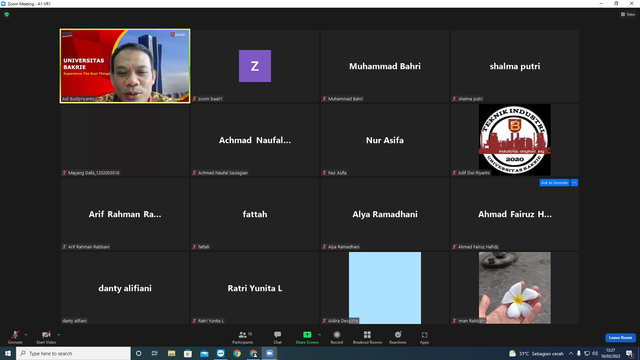Click the green encryption shield icon

pos(7,14)
